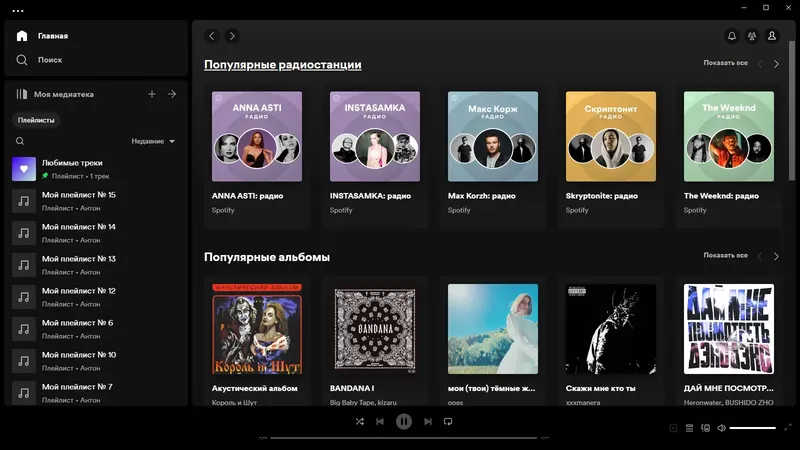
Task: Next page arrow in radio stations row
Action: pos(776,64)
